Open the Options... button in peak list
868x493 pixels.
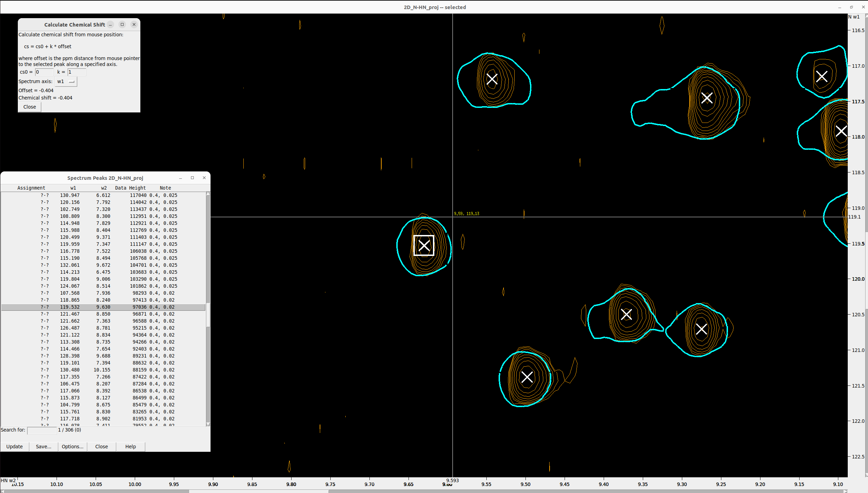point(72,447)
